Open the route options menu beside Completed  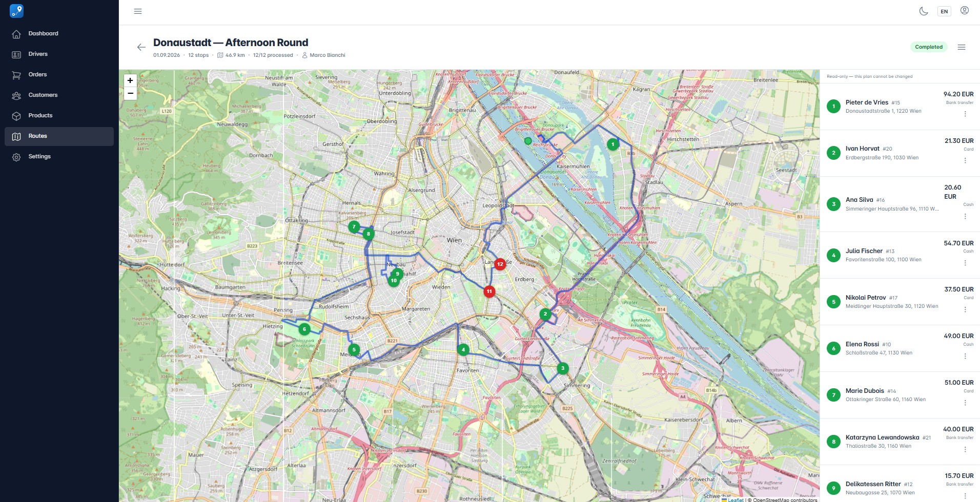(962, 47)
